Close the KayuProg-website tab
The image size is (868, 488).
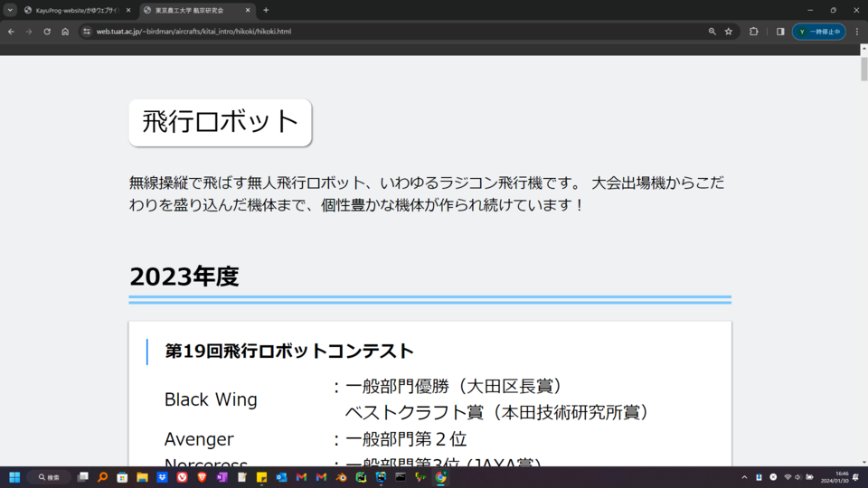(x=128, y=10)
